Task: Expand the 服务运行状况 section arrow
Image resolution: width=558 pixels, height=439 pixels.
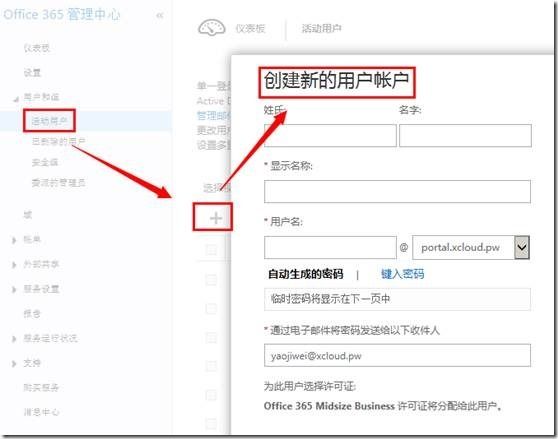Action: 14,338
